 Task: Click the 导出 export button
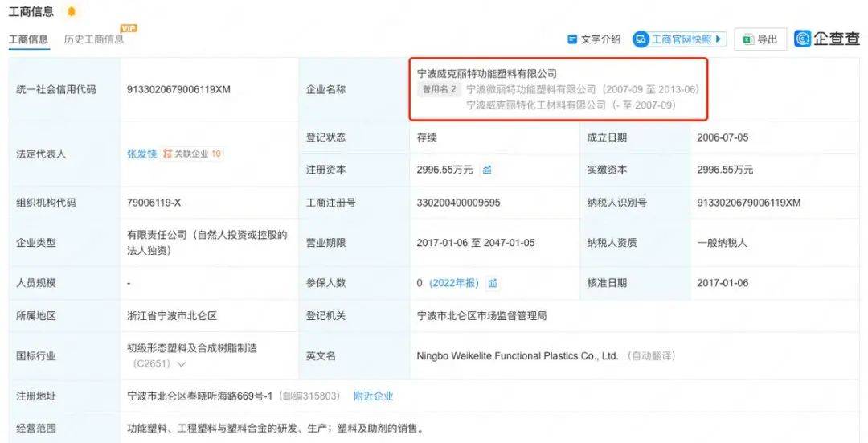[760, 39]
